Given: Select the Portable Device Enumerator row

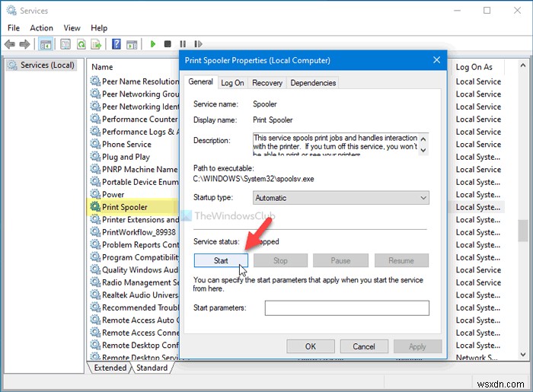Looking at the screenshot, I should tap(134, 182).
